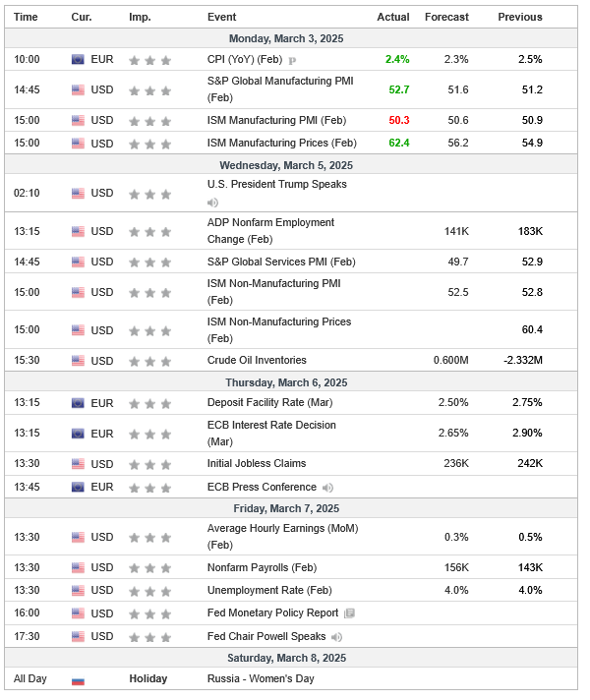This screenshot has height=700, width=590.
Task: Click importance stars for CPI (YoY)
Action: tap(150, 60)
